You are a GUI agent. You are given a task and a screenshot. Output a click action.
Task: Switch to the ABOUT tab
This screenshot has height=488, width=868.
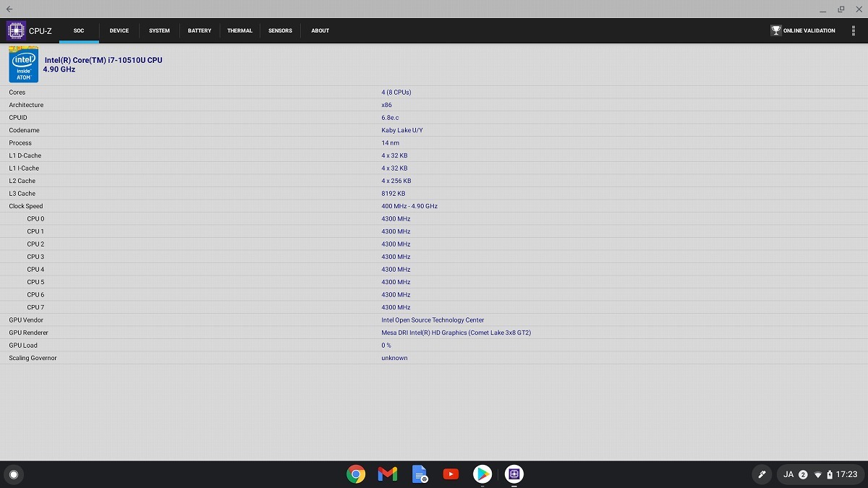point(320,30)
